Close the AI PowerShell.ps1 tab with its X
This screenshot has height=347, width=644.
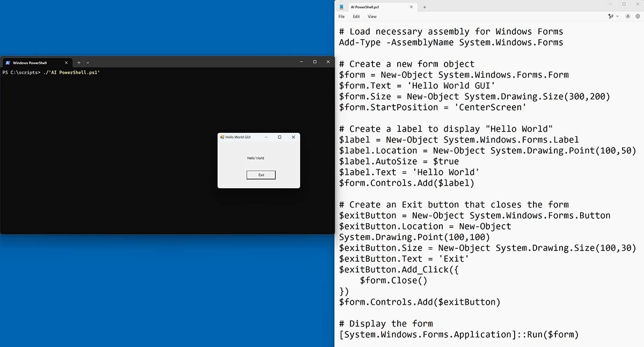coord(412,8)
